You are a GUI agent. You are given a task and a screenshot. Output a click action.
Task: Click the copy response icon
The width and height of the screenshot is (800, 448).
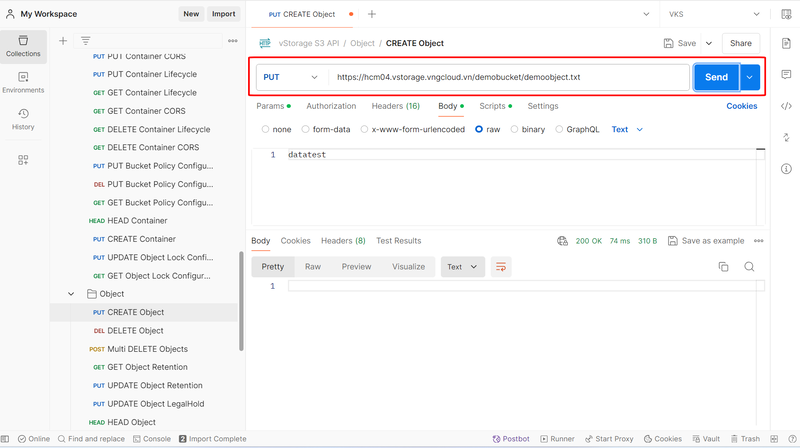pyautogui.click(x=723, y=267)
